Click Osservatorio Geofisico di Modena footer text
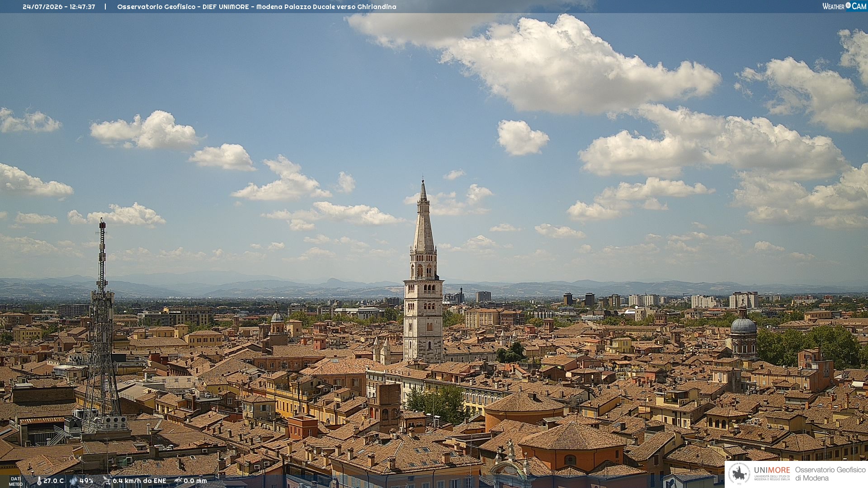 [830, 474]
